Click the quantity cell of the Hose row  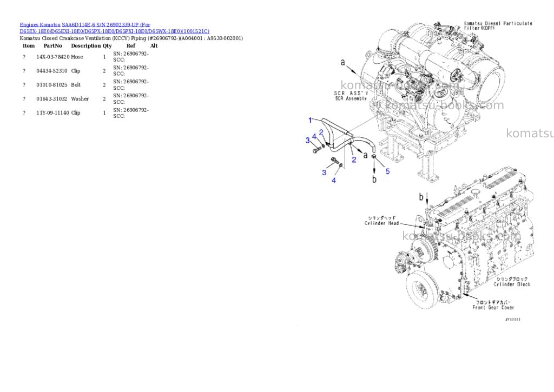point(104,57)
